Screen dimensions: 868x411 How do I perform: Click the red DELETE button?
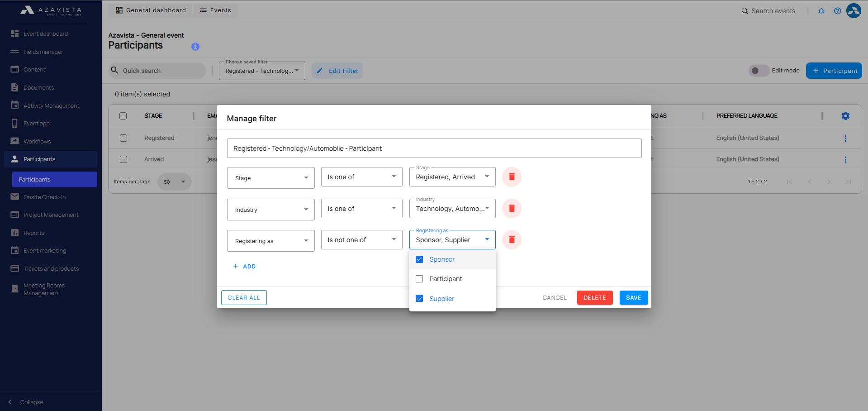(x=595, y=297)
